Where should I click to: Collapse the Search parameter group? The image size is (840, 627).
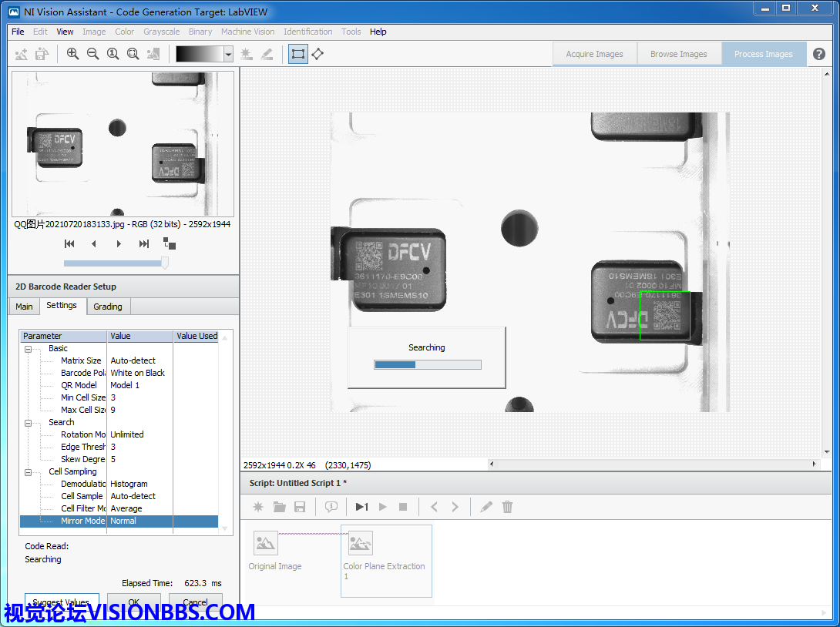tap(28, 422)
